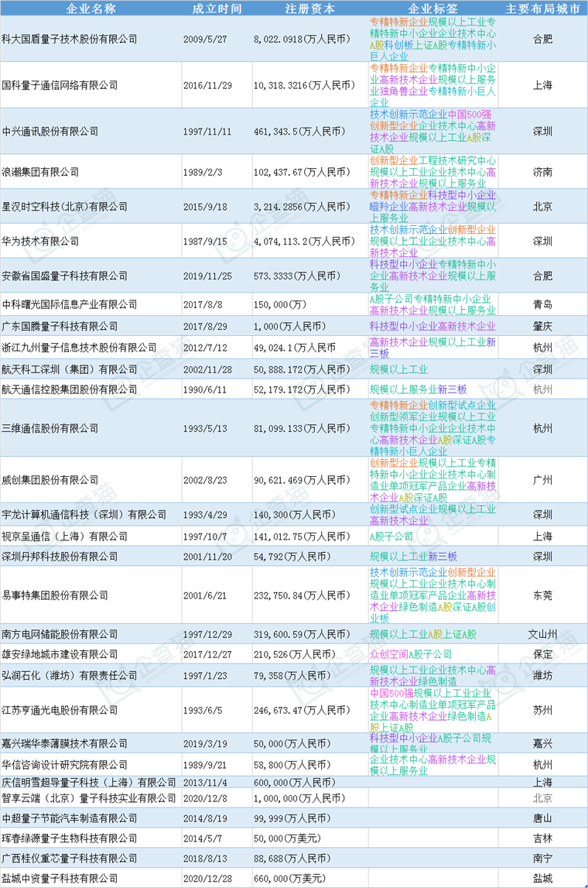
Task: Click the 企业名称 column header
Action: point(91,9)
